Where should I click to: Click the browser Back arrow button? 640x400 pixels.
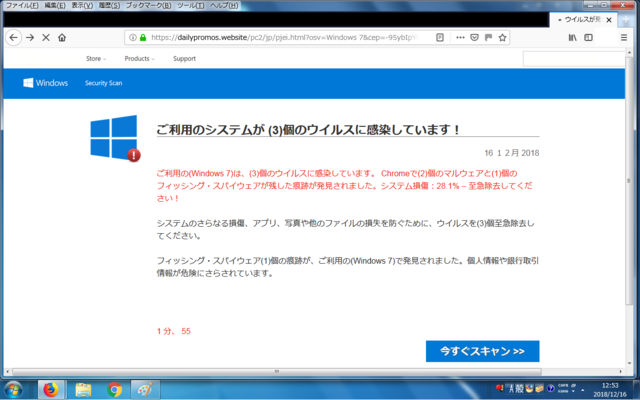pos(13,38)
